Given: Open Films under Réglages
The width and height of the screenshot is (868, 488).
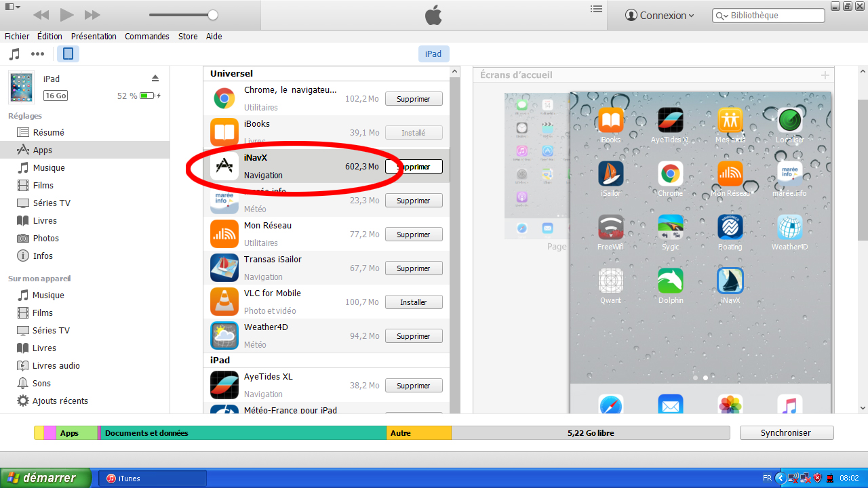Looking at the screenshot, I should (x=43, y=186).
